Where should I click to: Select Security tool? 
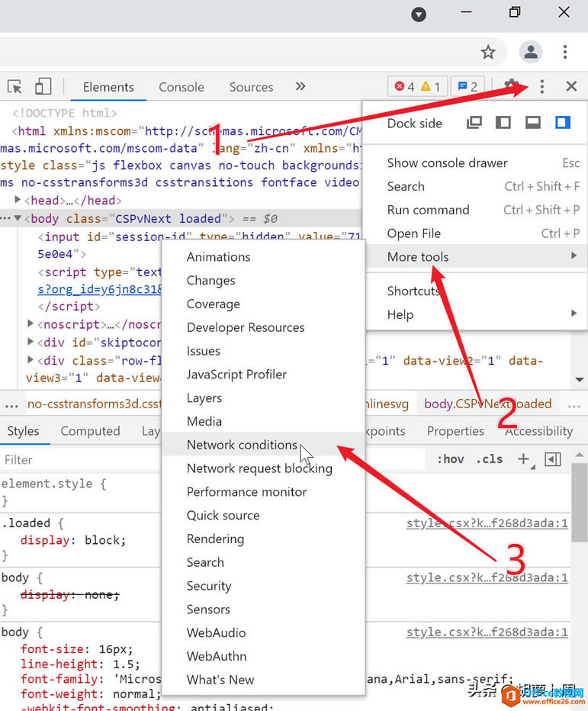coord(263,586)
